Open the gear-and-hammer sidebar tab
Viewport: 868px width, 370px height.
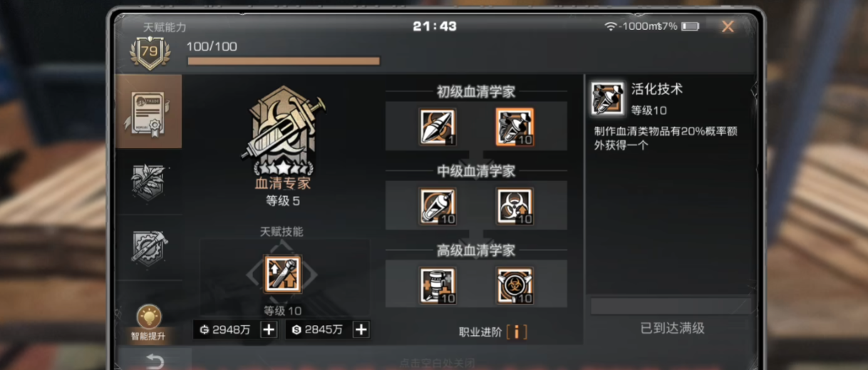tap(149, 247)
